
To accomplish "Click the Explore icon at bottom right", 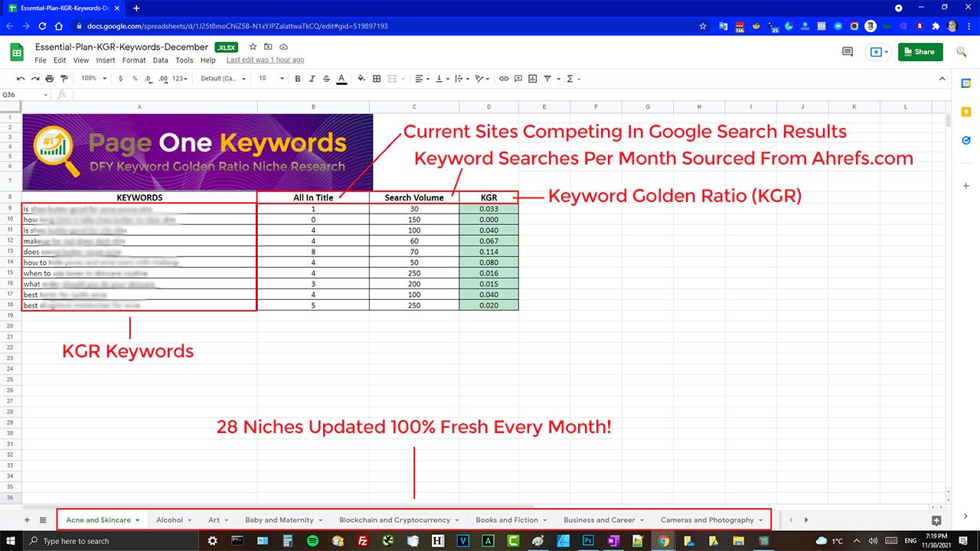I will pyautogui.click(x=936, y=520).
